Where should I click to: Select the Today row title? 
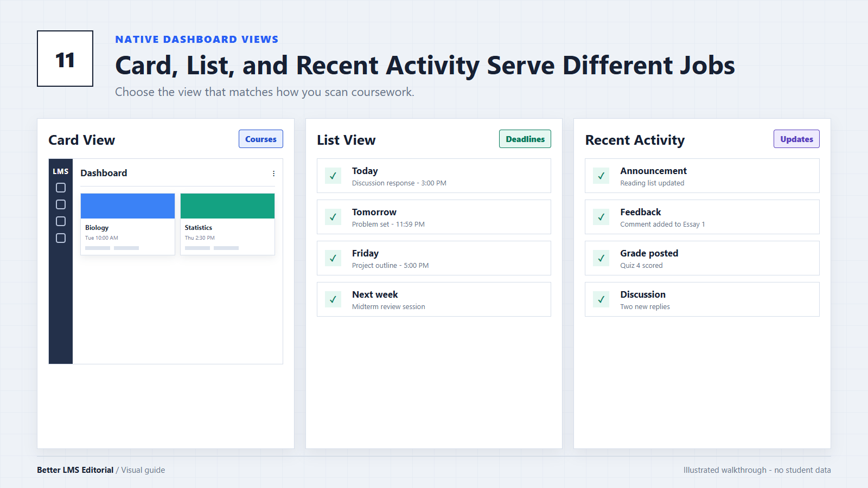pos(365,171)
